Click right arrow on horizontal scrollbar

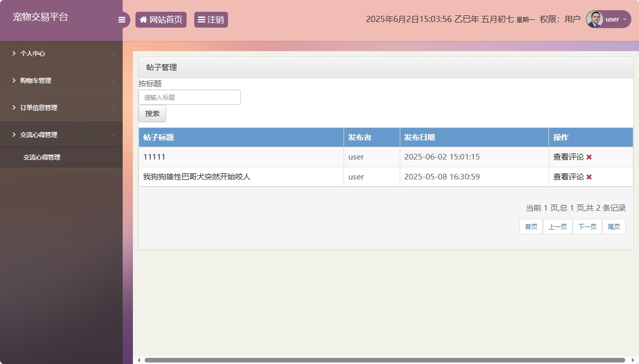click(633, 360)
